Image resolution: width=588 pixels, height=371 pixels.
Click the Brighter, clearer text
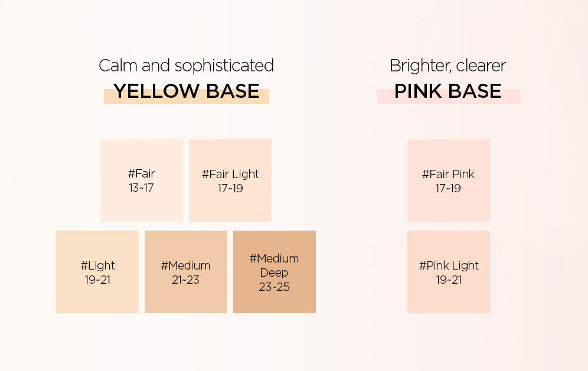point(448,66)
